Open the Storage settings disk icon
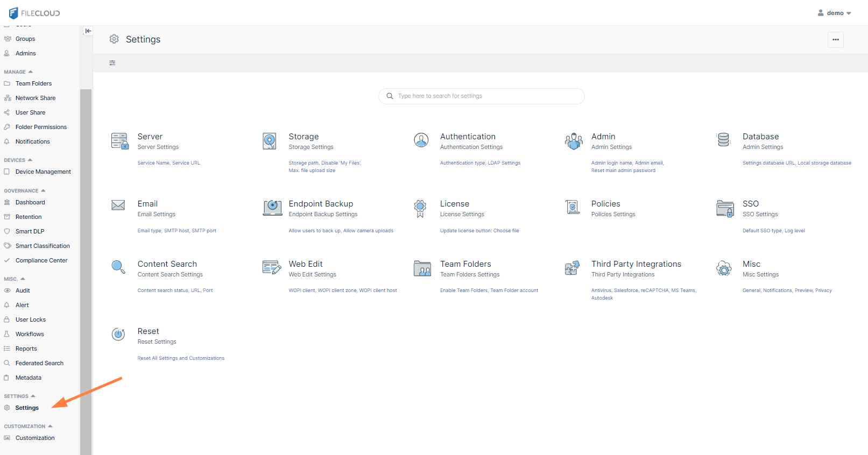The image size is (868, 455). point(270,141)
